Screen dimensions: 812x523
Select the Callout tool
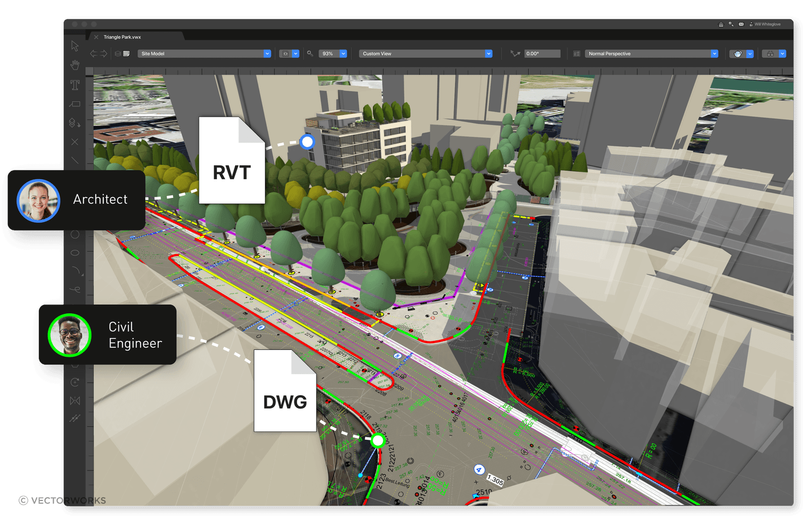(75, 104)
